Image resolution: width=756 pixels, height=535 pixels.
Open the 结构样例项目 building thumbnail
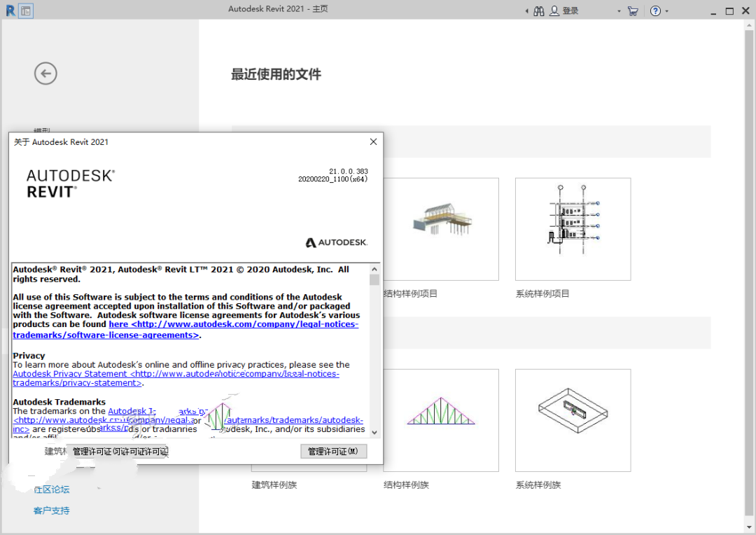coord(441,229)
